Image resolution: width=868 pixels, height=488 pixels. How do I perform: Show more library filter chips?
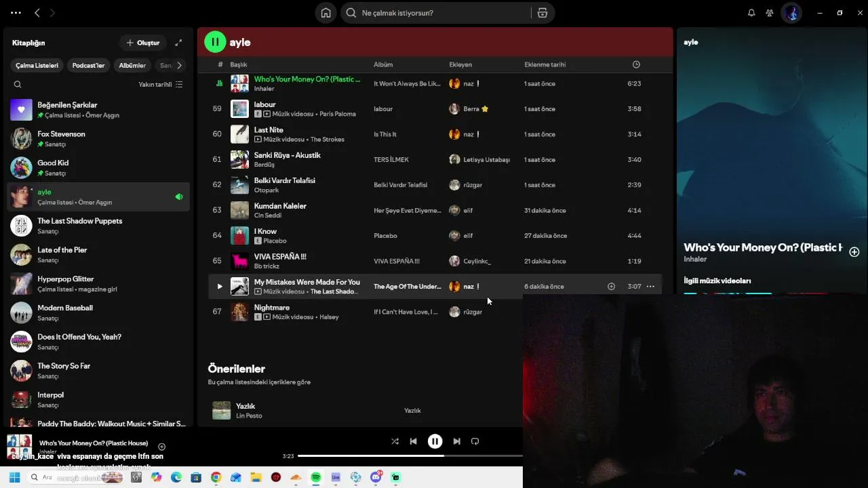(x=179, y=66)
